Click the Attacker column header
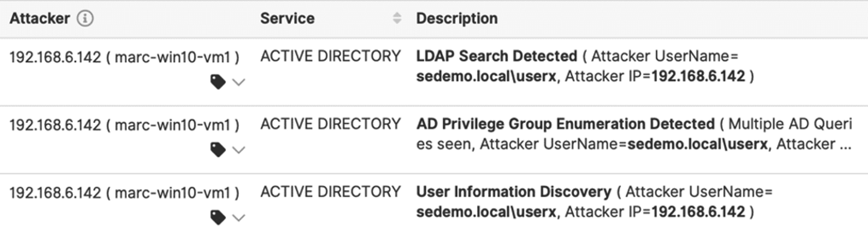Screen dimensions: 868x238 pos(40,18)
